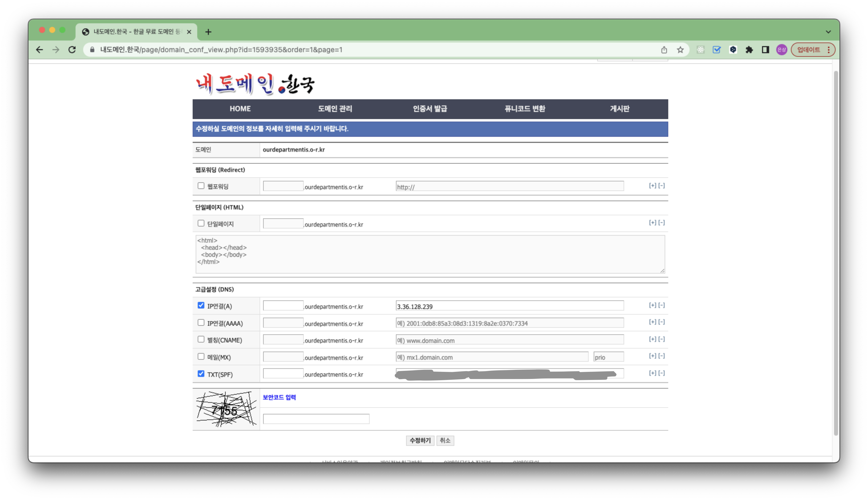The width and height of the screenshot is (868, 500).
Task: Toggle the browser side panel icon
Action: [x=765, y=50]
